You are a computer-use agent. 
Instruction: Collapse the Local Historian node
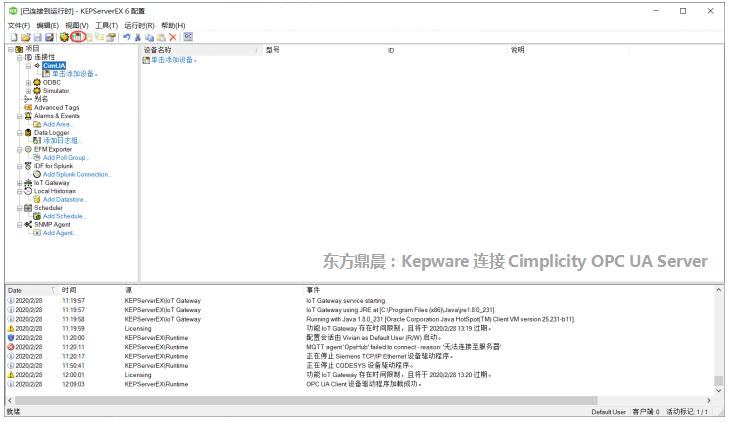20,191
